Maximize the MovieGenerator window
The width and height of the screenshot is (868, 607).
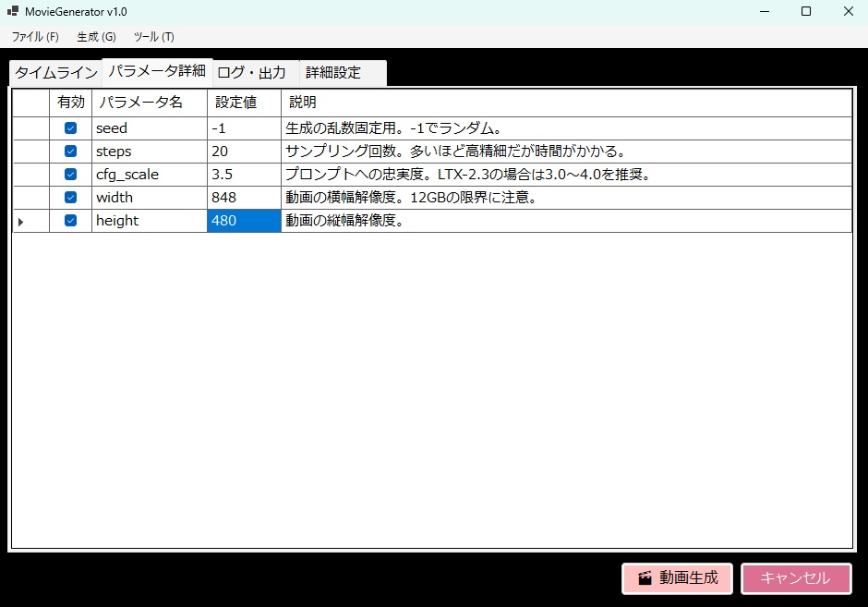806,12
